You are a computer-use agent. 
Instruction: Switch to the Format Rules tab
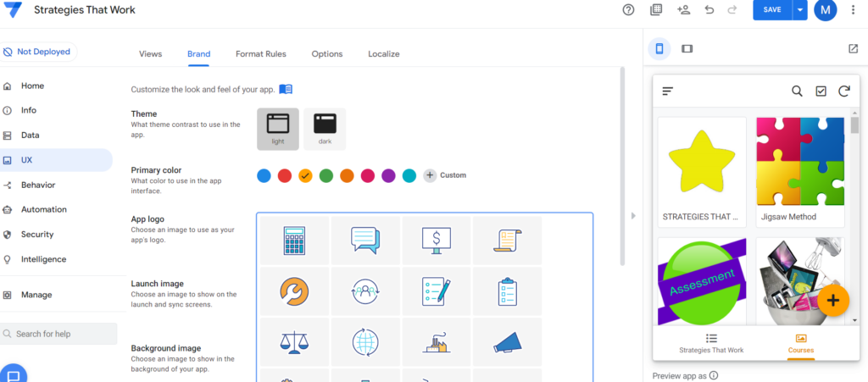[260, 54]
